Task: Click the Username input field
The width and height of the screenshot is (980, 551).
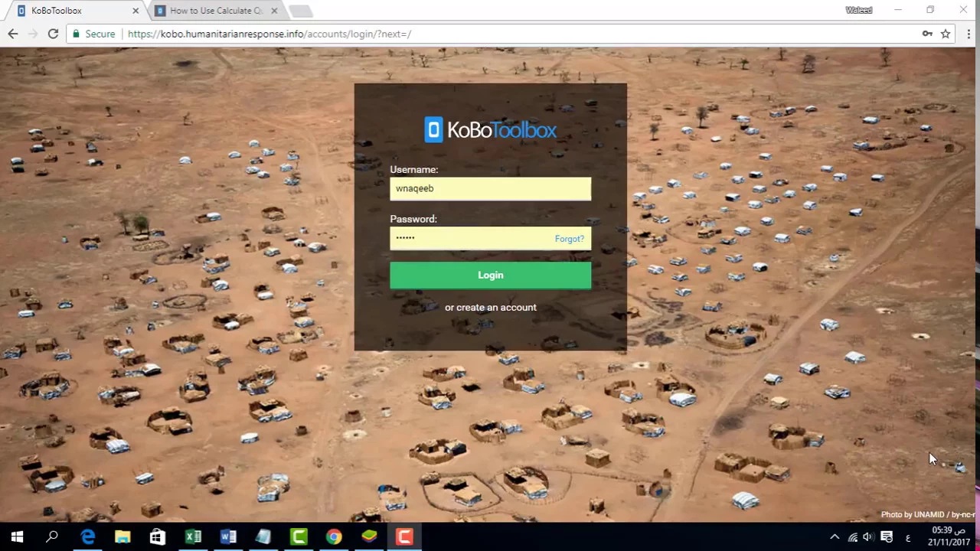Action: [490, 189]
